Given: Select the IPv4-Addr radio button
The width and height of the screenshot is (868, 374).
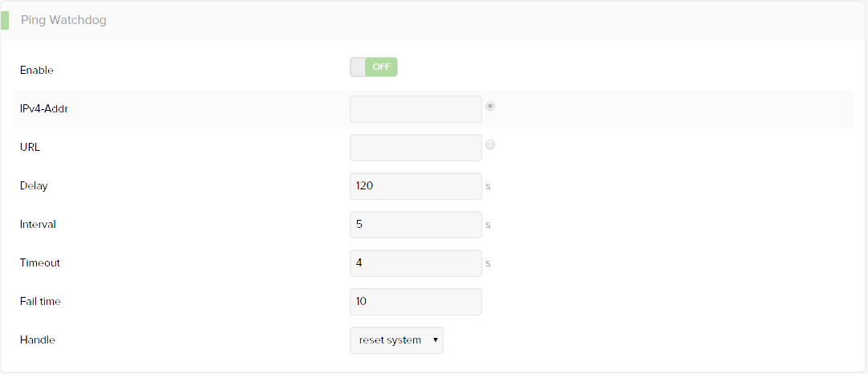Looking at the screenshot, I should click(490, 106).
